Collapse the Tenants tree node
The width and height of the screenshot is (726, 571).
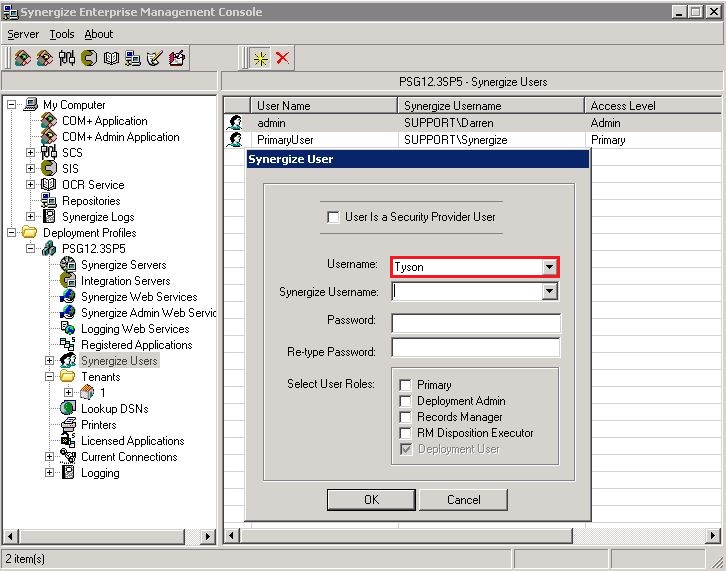pos(50,376)
